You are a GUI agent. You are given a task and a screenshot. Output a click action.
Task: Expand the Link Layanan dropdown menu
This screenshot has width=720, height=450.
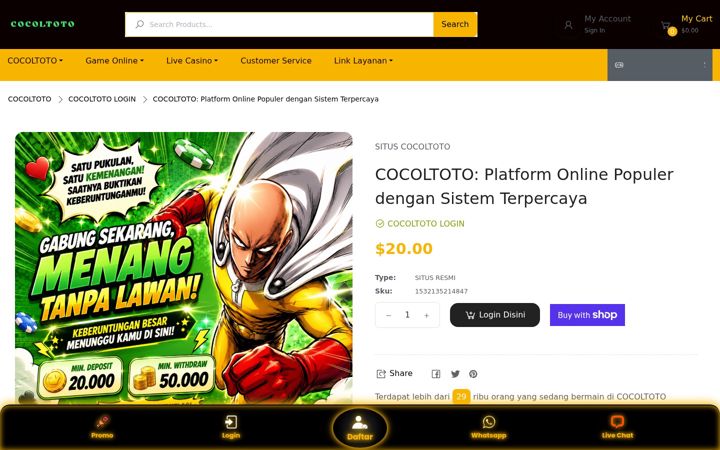[x=363, y=61]
